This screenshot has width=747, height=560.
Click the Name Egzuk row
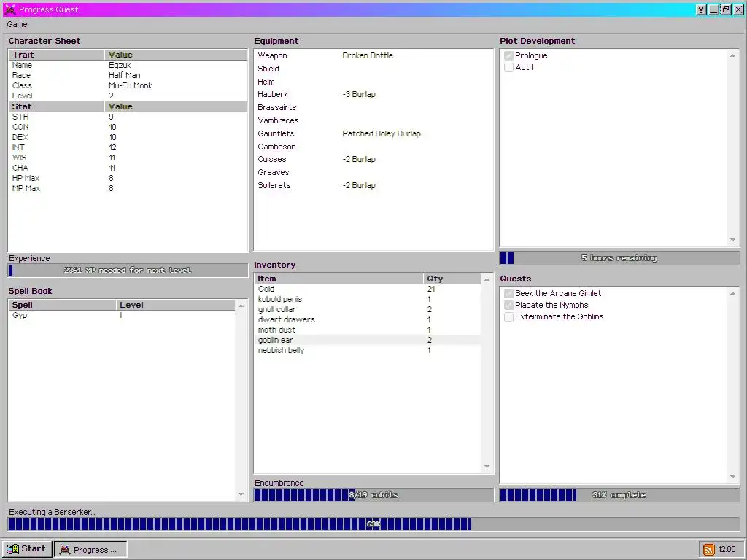[128, 65]
